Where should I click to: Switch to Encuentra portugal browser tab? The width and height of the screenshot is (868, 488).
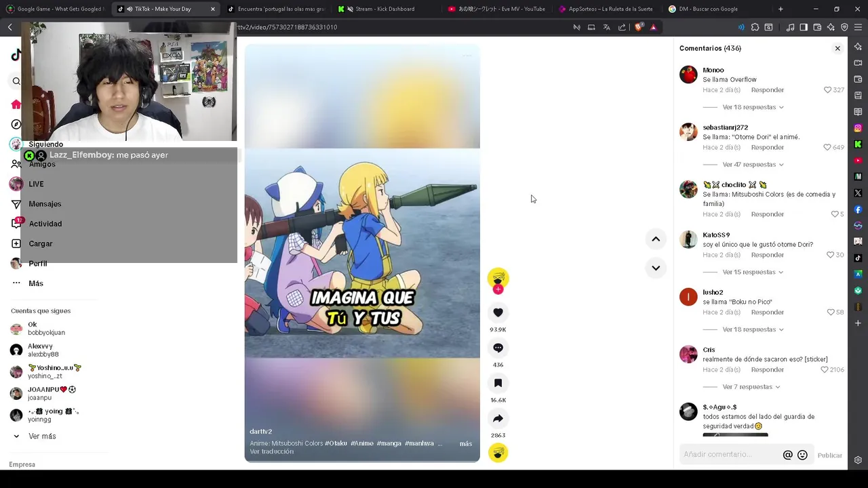point(276,9)
